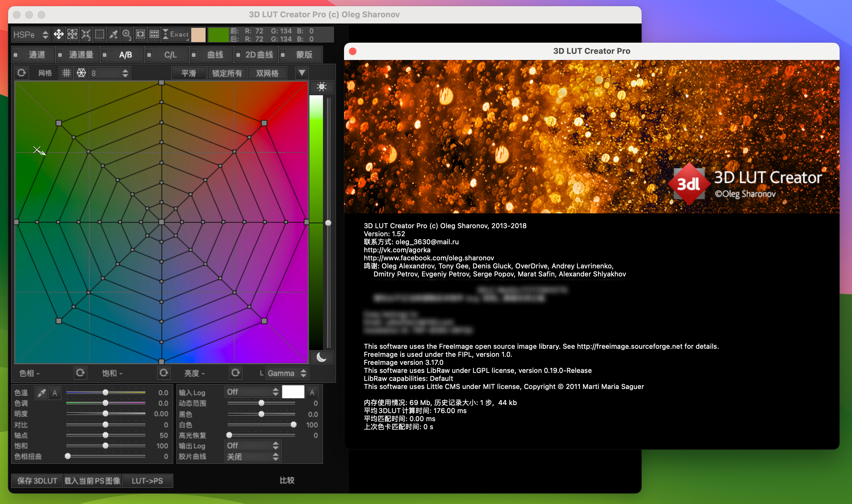Open the grid size 8 dropdown

click(110, 73)
